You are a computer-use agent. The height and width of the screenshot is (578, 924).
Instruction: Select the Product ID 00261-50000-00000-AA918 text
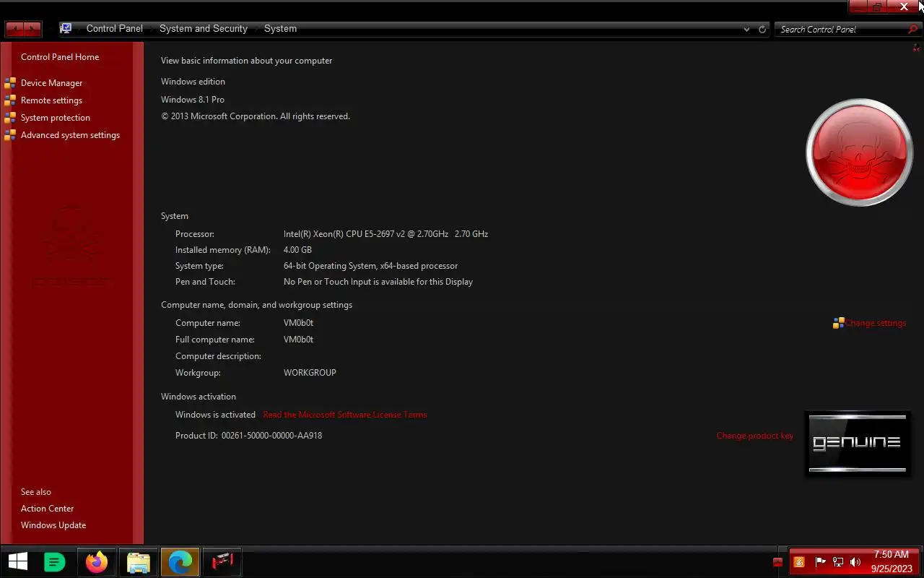[272, 436]
